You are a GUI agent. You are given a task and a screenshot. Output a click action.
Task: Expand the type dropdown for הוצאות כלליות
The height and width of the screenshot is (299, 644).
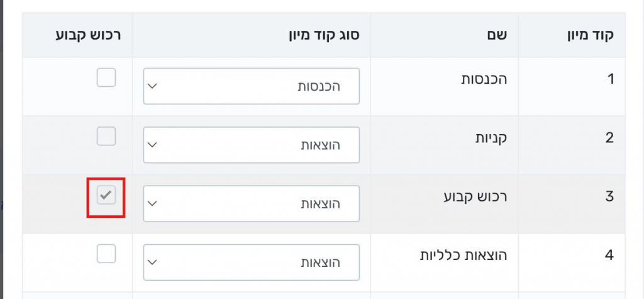pyautogui.click(x=252, y=262)
